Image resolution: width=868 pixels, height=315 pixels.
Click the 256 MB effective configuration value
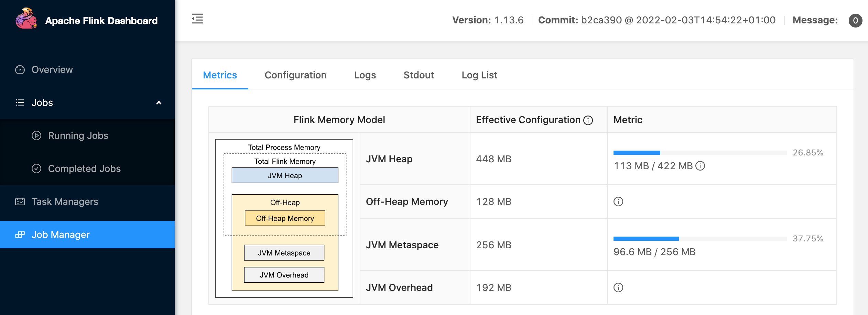pos(494,245)
